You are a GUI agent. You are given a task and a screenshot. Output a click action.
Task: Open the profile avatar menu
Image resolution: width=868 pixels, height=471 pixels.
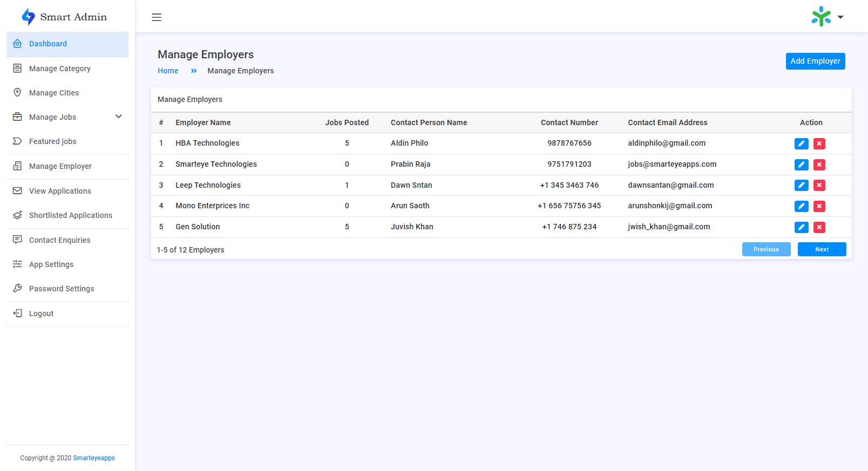pyautogui.click(x=821, y=17)
